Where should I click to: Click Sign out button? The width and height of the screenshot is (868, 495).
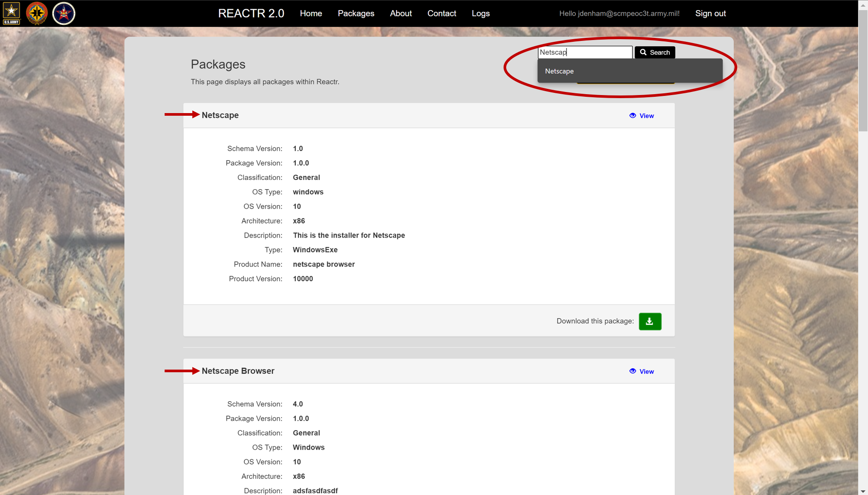click(710, 13)
